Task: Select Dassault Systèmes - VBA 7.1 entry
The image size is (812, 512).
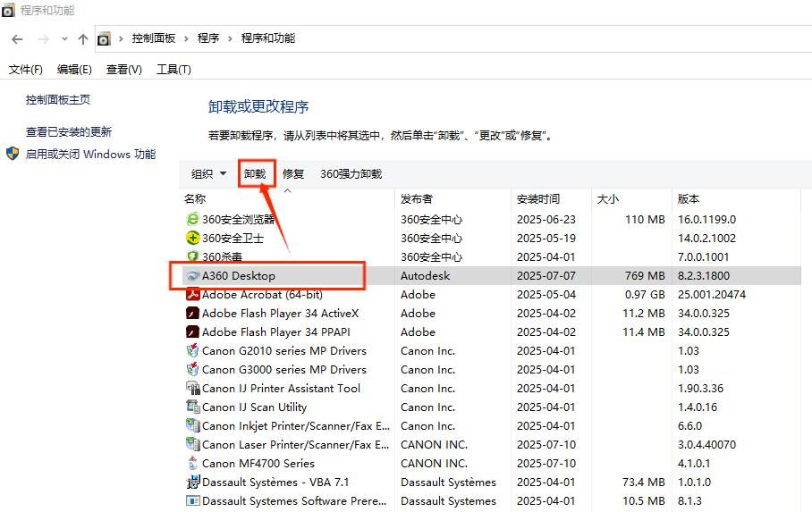Action: (275, 483)
